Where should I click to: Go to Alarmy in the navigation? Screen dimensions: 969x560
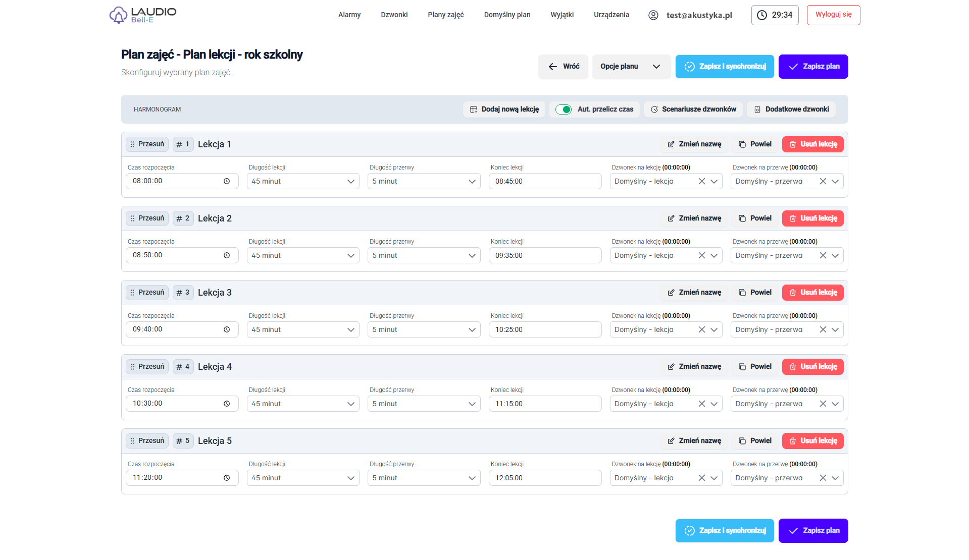[x=349, y=15]
